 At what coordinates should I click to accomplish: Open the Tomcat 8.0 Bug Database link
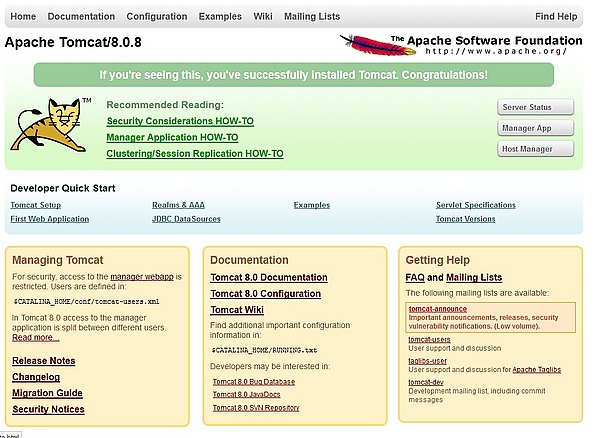[254, 382]
